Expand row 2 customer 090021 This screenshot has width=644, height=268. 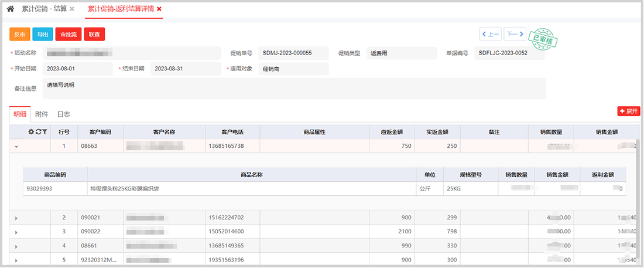coord(16,218)
